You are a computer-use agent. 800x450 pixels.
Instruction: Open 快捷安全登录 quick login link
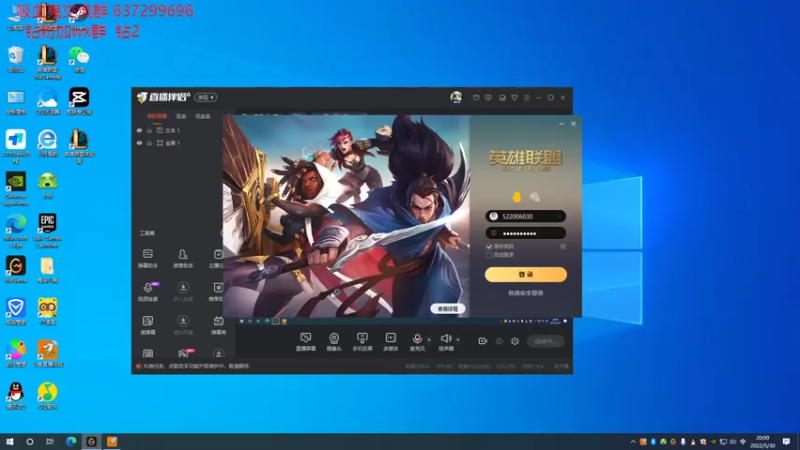526,293
